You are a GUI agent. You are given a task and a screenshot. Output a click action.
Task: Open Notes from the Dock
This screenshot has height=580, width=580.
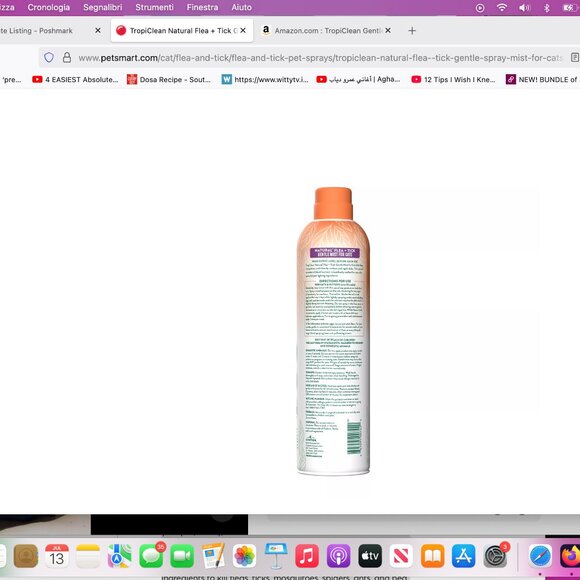88,556
